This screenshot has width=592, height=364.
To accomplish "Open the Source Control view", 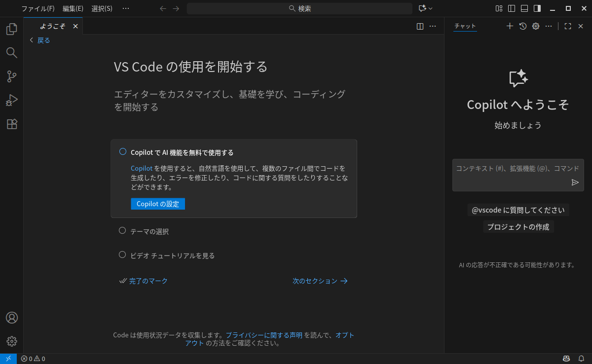I will [x=11, y=76].
